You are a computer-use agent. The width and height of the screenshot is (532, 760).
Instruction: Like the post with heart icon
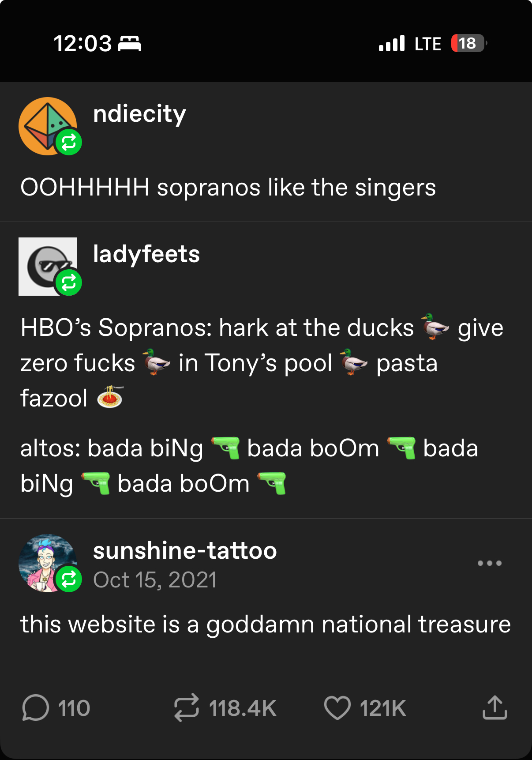[x=337, y=708]
